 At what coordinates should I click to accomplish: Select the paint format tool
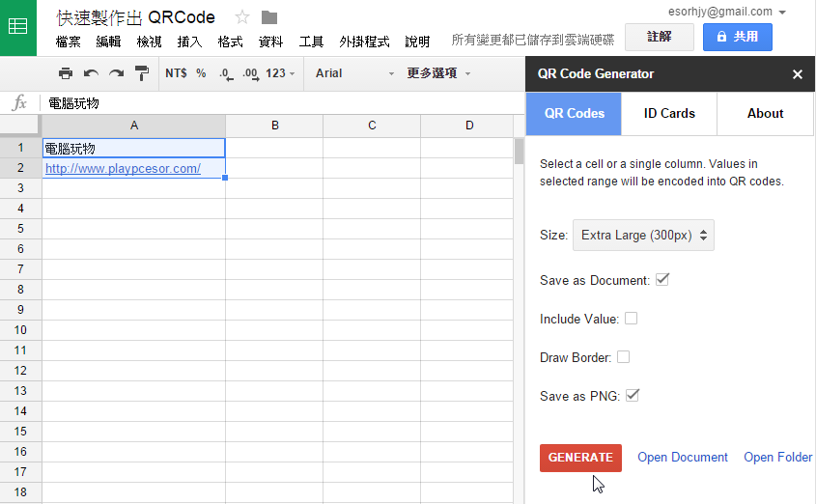pos(142,73)
